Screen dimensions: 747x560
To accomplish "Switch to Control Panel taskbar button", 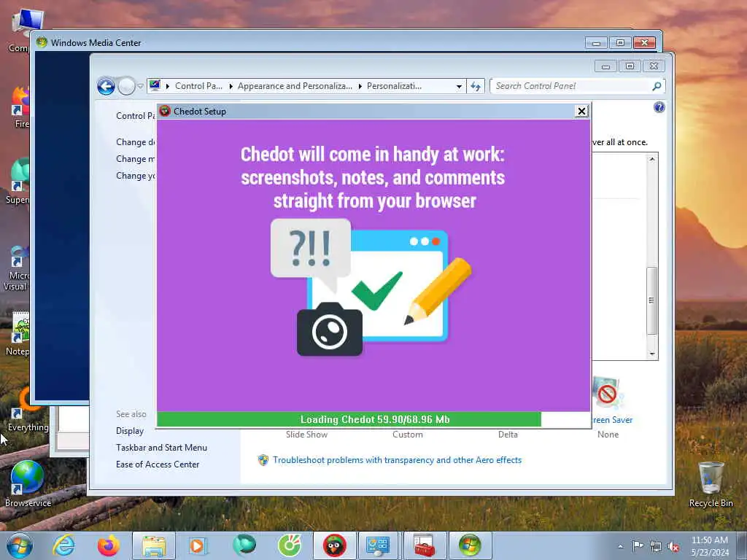I will coord(379,545).
